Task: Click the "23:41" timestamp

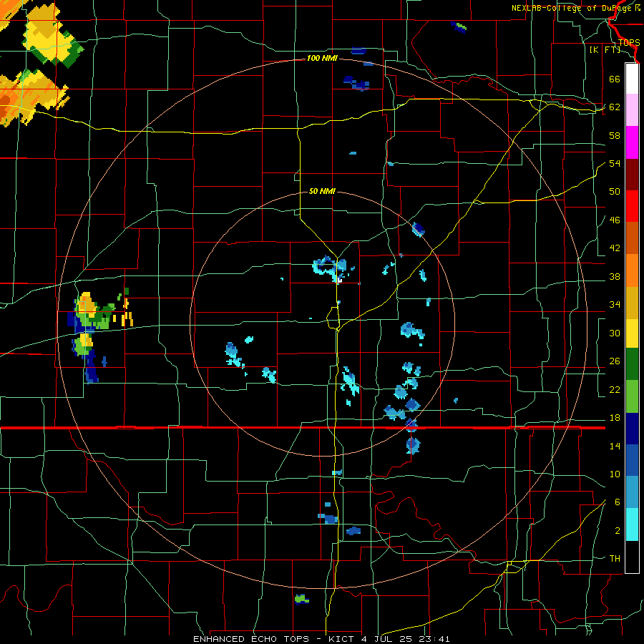Action: (434, 639)
